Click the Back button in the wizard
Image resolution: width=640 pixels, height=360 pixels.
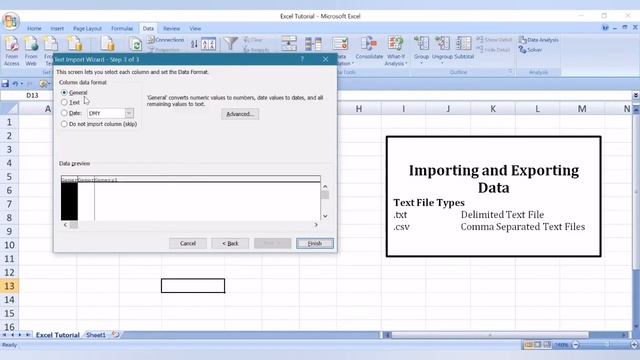coord(230,243)
